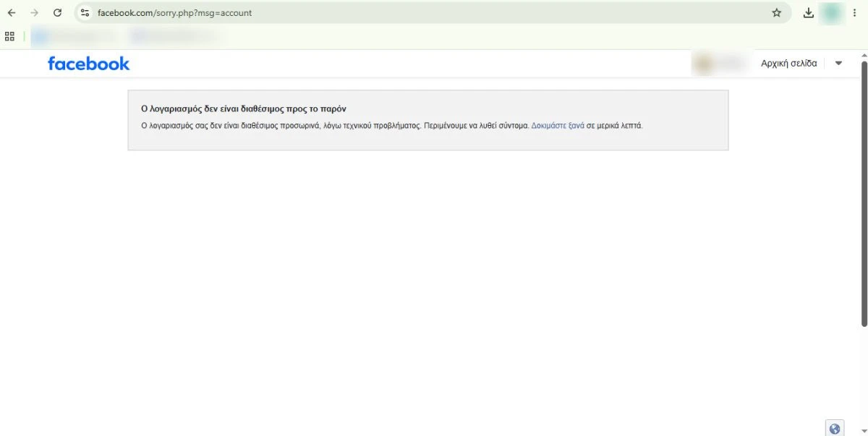View site information icon beside the URL

pyautogui.click(x=85, y=13)
